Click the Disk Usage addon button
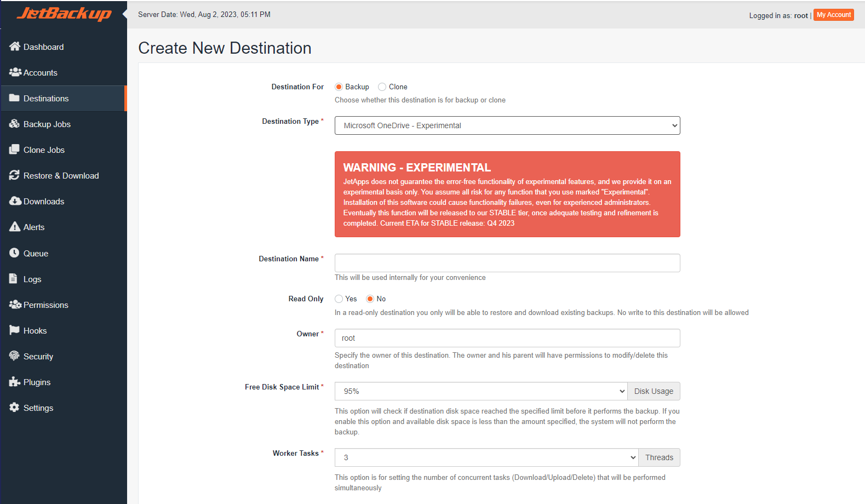Viewport: 865px width, 504px height. (x=654, y=391)
